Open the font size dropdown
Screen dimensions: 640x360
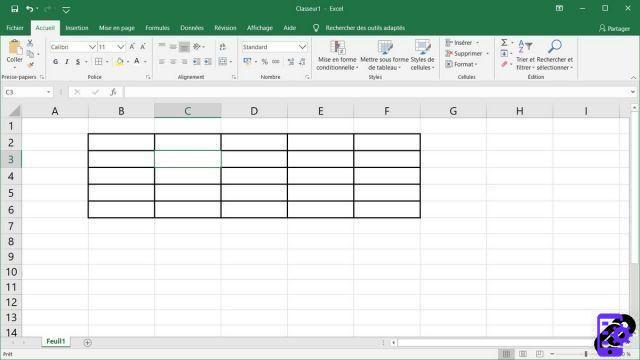pyautogui.click(x=120, y=47)
